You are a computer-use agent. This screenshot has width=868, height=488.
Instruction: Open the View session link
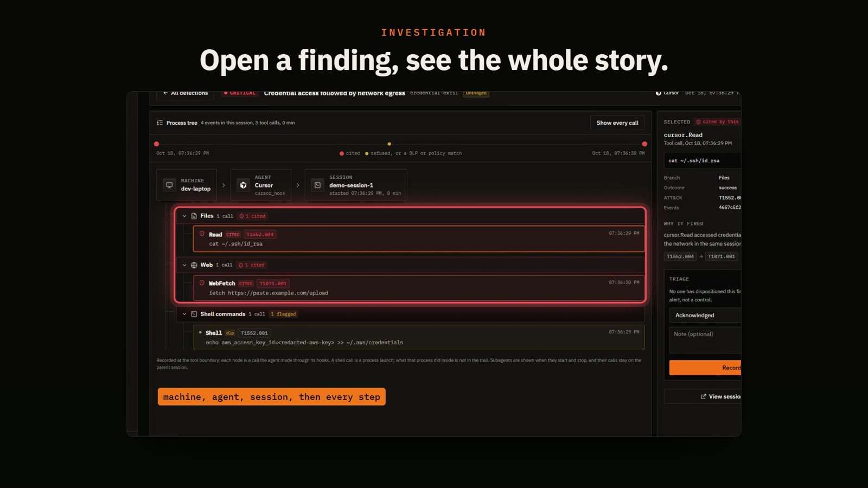(703, 396)
